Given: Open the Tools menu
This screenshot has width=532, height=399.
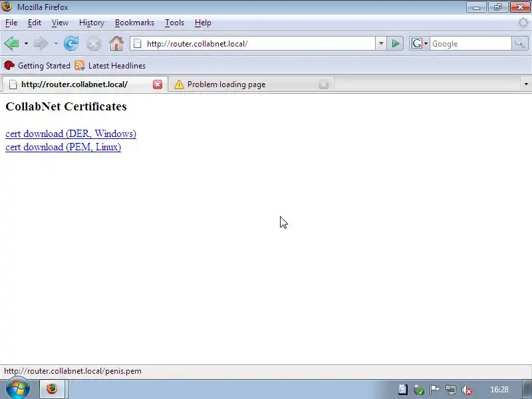Looking at the screenshot, I should click(x=174, y=23).
